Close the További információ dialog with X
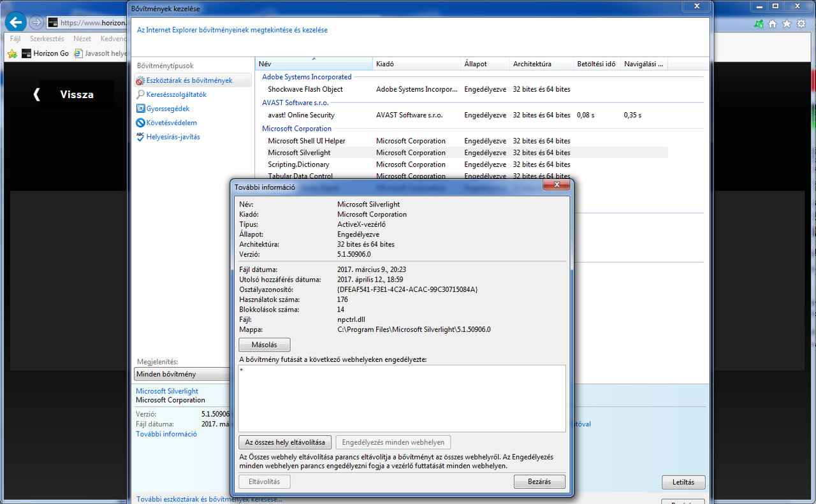The height and width of the screenshot is (504, 816). (x=556, y=185)
